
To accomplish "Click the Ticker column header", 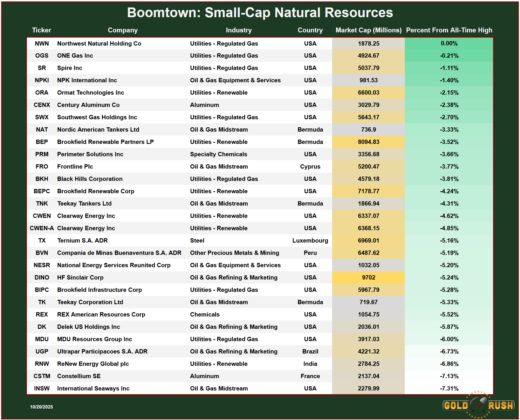I will click(x=42, y=30).
